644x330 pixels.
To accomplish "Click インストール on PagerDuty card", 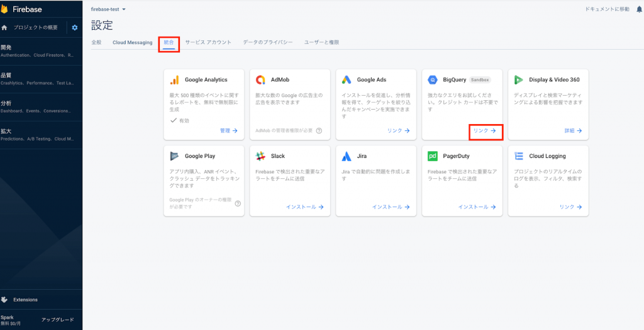I will pyautogui.click(x=477, y=207).
